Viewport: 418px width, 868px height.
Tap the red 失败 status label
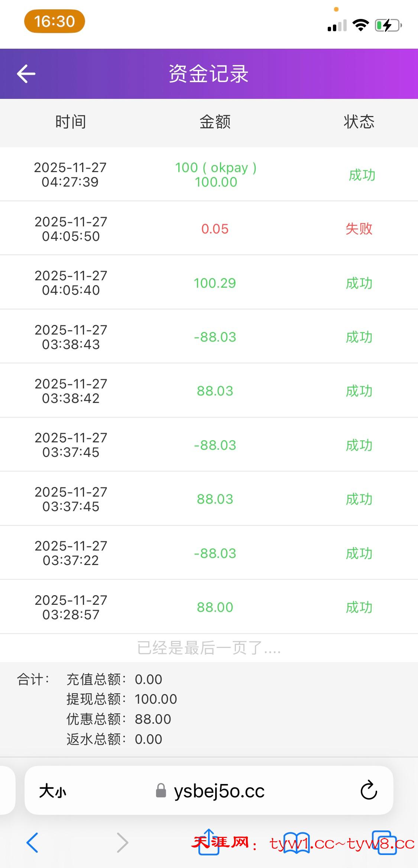[x=359, y=229]
